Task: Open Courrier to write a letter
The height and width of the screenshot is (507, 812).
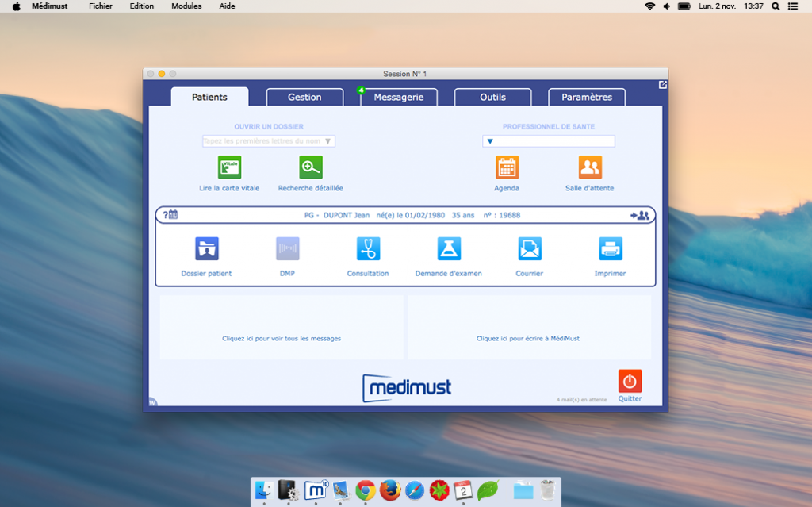Action: (x=530, y=249)
